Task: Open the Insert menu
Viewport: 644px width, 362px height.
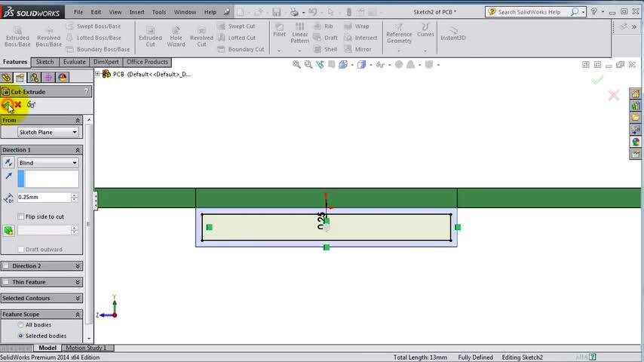Action: [136, 12]
